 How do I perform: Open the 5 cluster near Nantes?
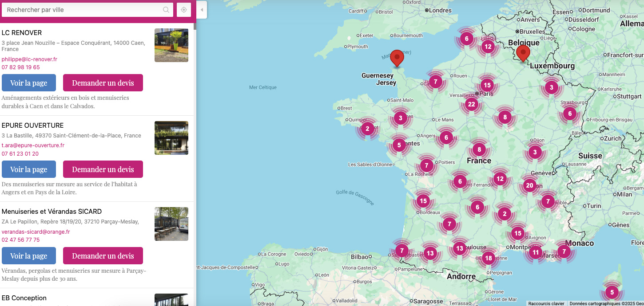point(399,145)
